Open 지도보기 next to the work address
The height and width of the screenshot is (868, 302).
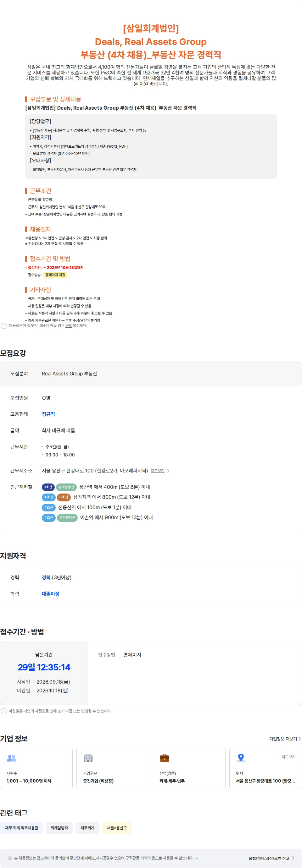pyautogui.click(x=158, y=471)
